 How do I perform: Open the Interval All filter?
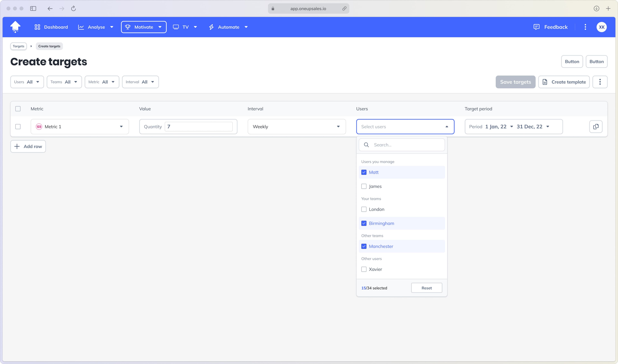140,82
